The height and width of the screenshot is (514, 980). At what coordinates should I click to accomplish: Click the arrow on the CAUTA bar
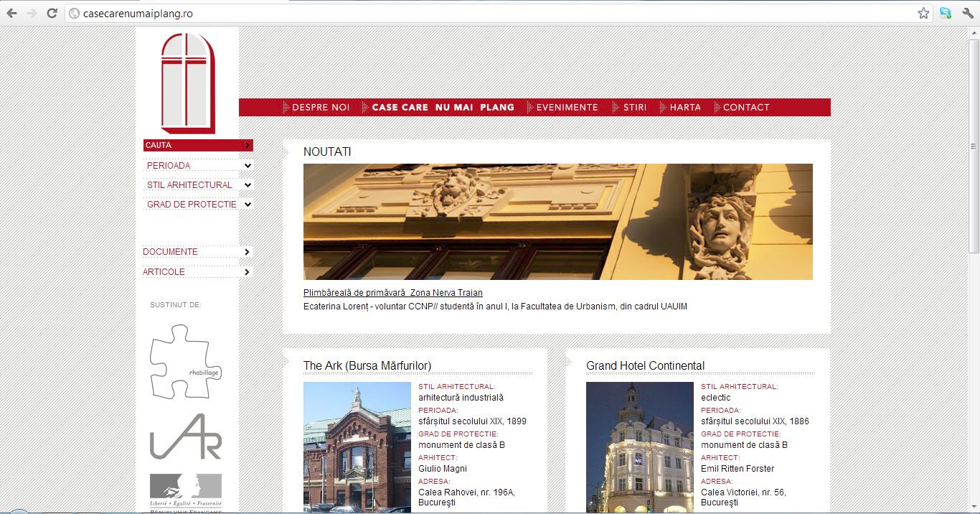(248, 145)
